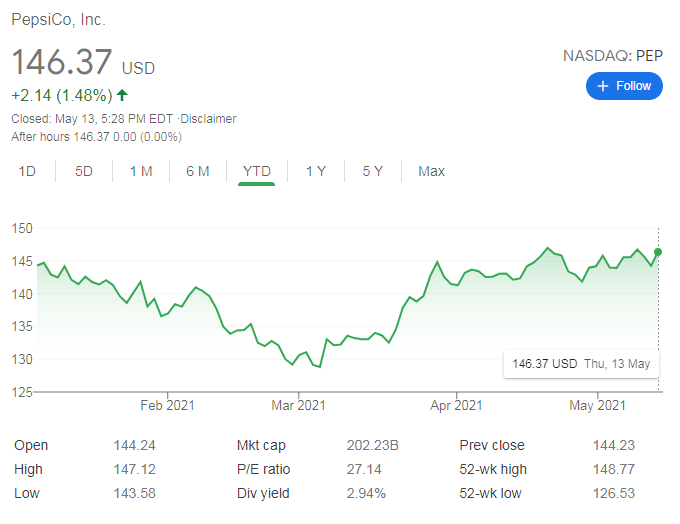680x524 pixels.
Task: Click the High value 147.12
Action: pos(134,469)
